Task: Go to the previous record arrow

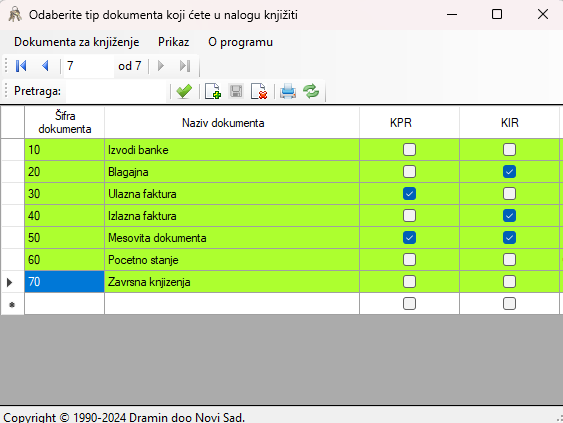Action: point(45,66)
